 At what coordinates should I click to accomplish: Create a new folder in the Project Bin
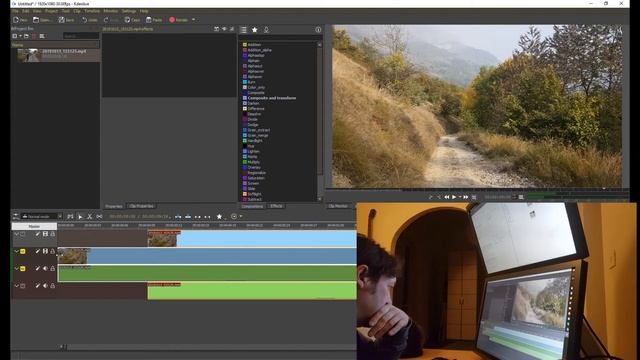pyautogui.click(x=26, y=36)
